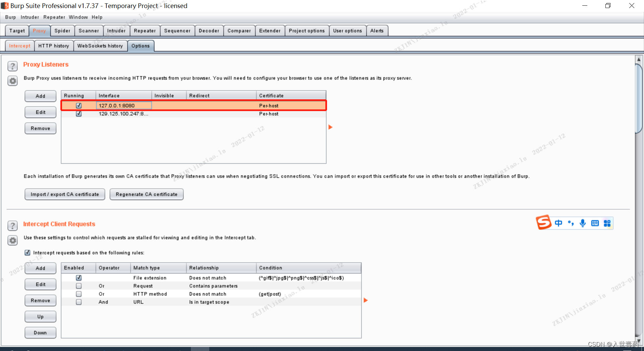Disable File extension intercept rule
Image resolution: width=644 pixels, height=351 pixels.
(79, 278)
